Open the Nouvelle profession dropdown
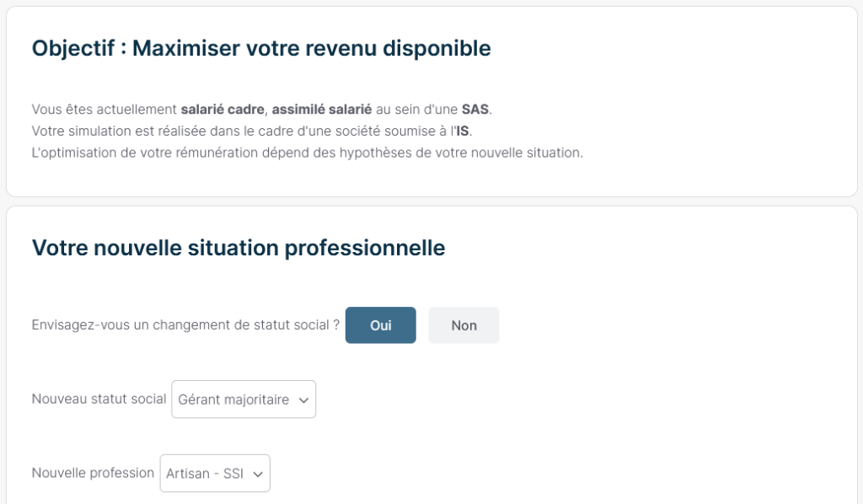Image resolution: width=863 pixels, height=504 pixels. tap(215, 474)
